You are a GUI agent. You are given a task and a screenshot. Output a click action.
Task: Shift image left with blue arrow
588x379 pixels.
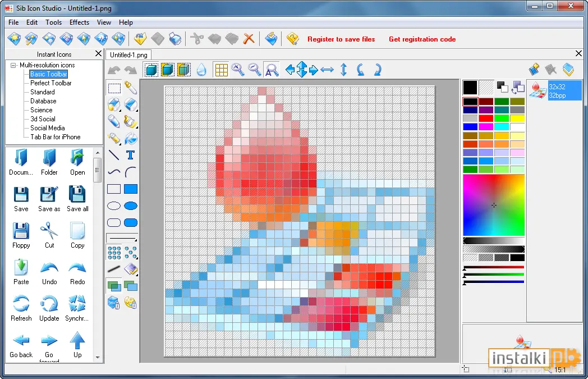click(290, 70)
